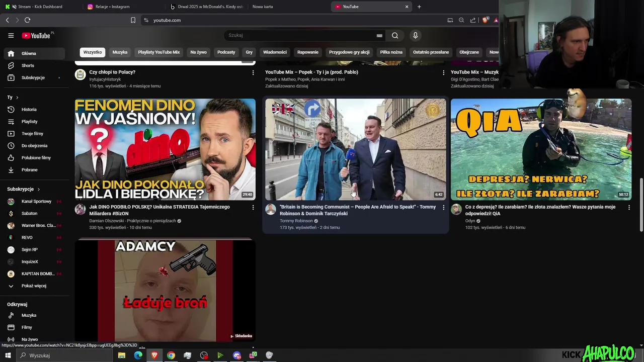This screenshot has height=362, width=644.
Task: Open Playlisty in the sidebar
Action: pyautogui.click(x=34, y=121)
